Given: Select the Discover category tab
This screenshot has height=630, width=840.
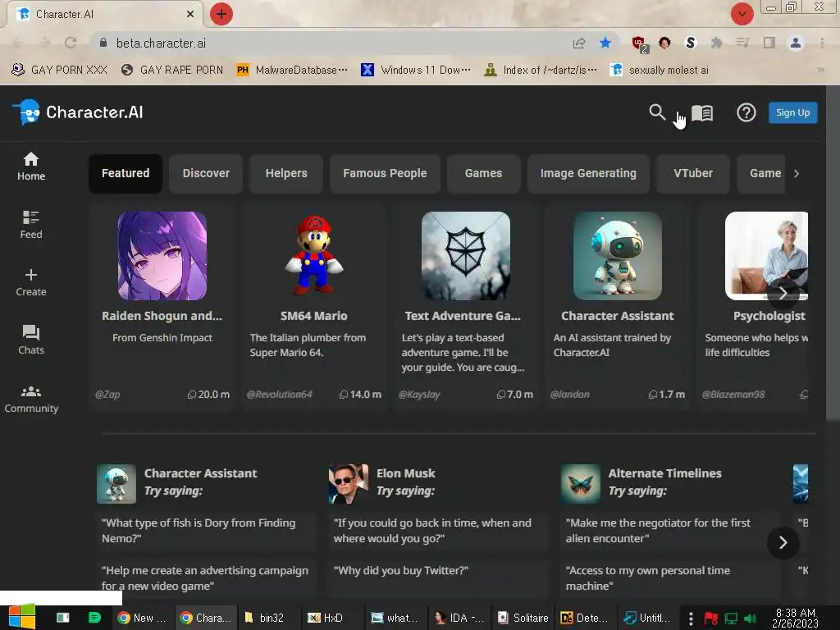Looking at the screenshot, I should 206,174.
